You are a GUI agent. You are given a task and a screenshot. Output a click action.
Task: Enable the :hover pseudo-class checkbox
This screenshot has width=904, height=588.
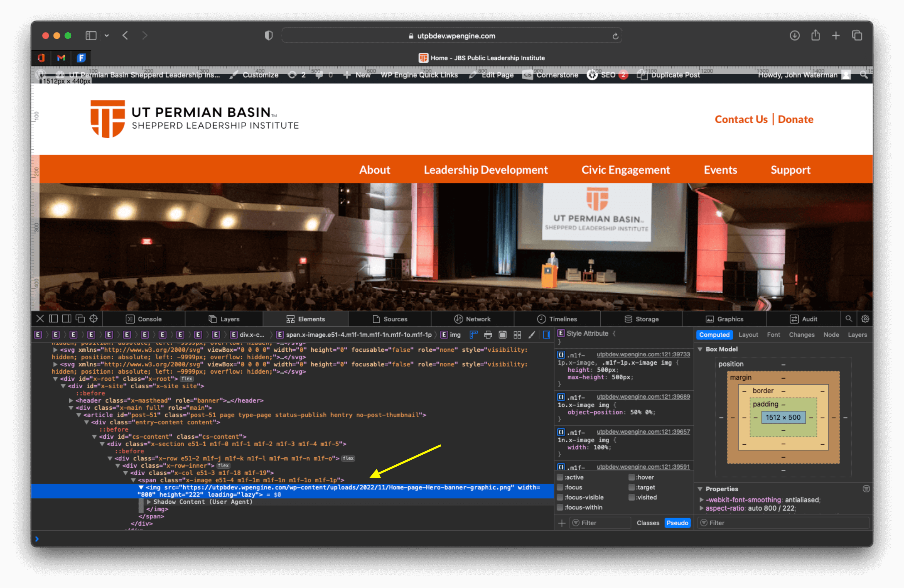click(x=632, y=477)
